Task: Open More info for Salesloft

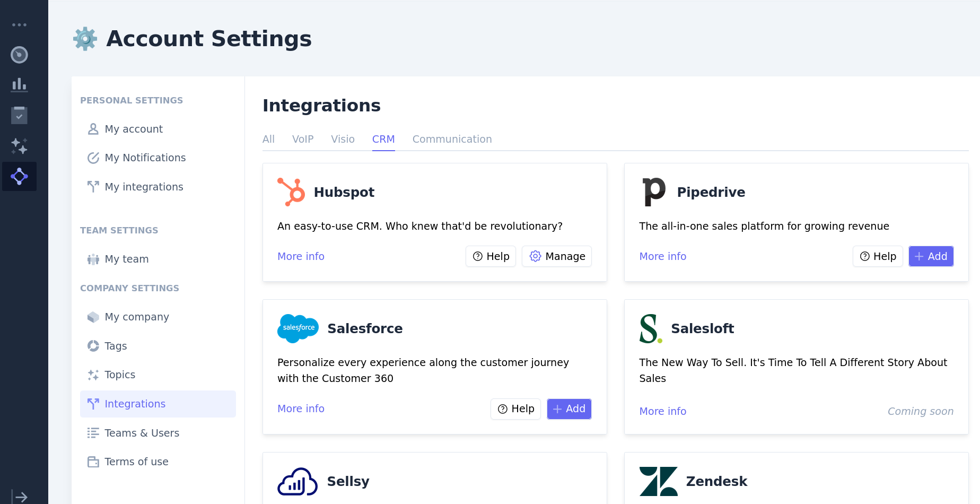Action: [662, 411]
